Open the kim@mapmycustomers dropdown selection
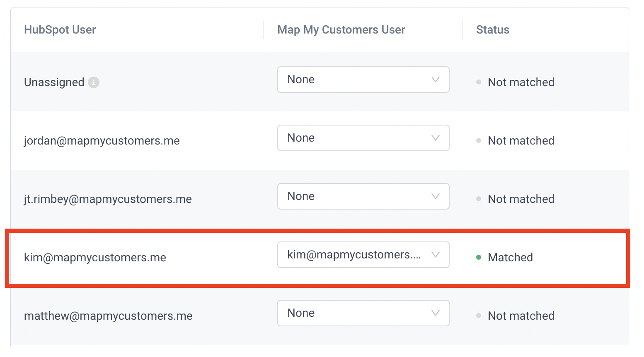The image size is (644, 357). point(363,255)
